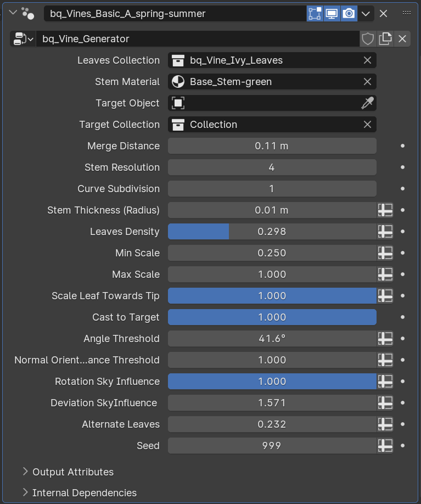Click the object icon inside Target Object field
The width and height of the screenshot is (421, 504).
coord(178,103)
